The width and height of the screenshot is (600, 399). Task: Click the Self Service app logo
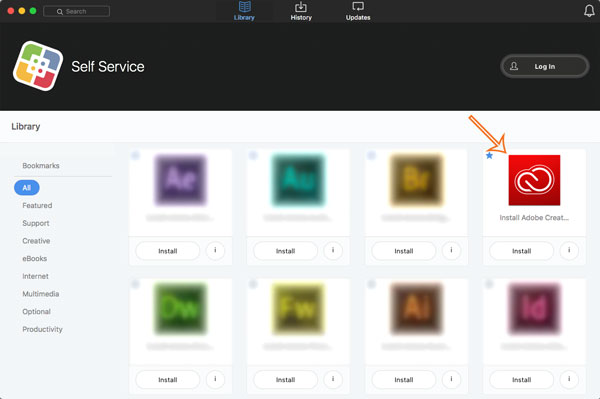38,66
